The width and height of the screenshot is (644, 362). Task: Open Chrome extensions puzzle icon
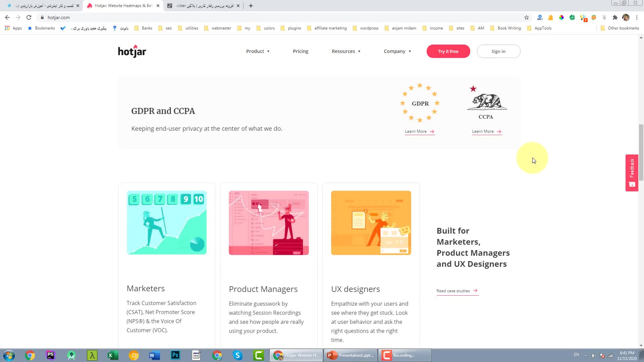coord(615,17)
